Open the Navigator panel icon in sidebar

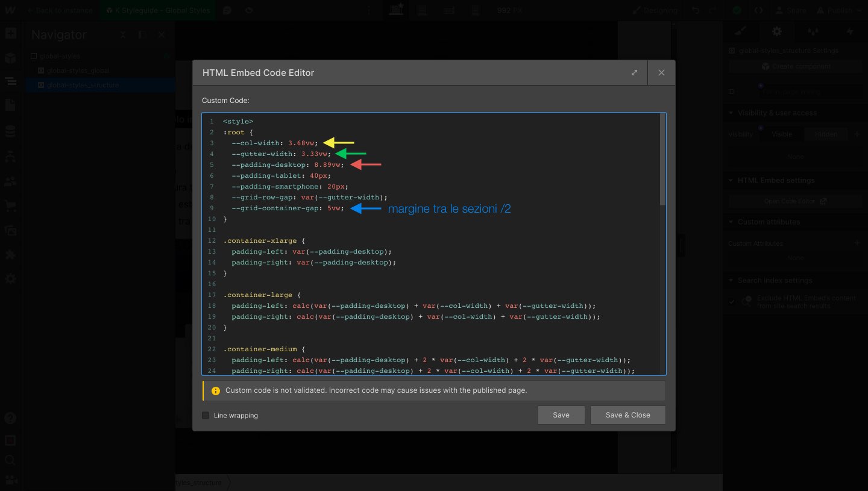pyautogui.click(x=10, y=83)
